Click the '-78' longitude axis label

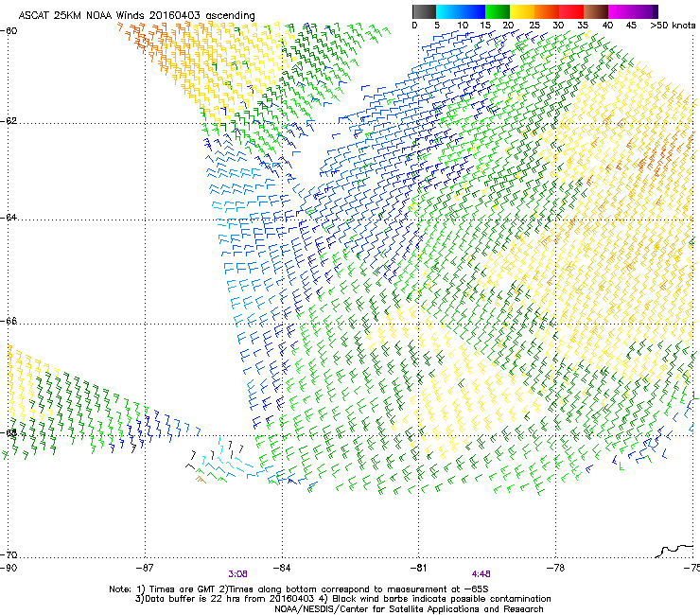click(x=555, y=568)
